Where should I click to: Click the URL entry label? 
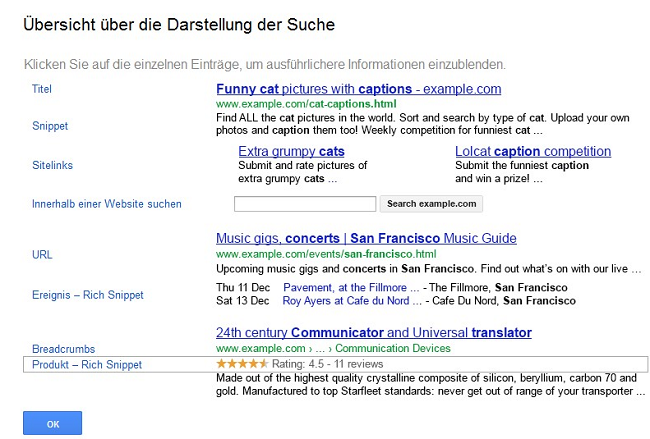(x=42, y=255)
